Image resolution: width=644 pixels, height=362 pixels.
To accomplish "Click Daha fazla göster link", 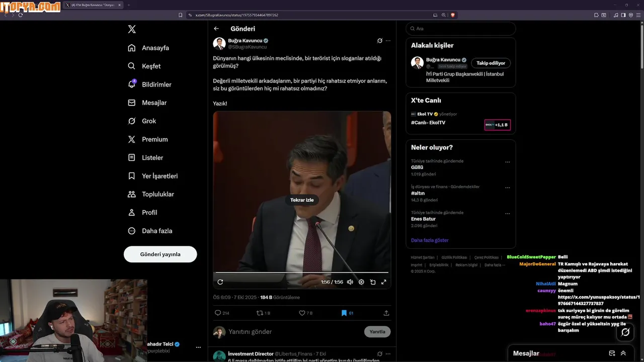I will (430, 240).
